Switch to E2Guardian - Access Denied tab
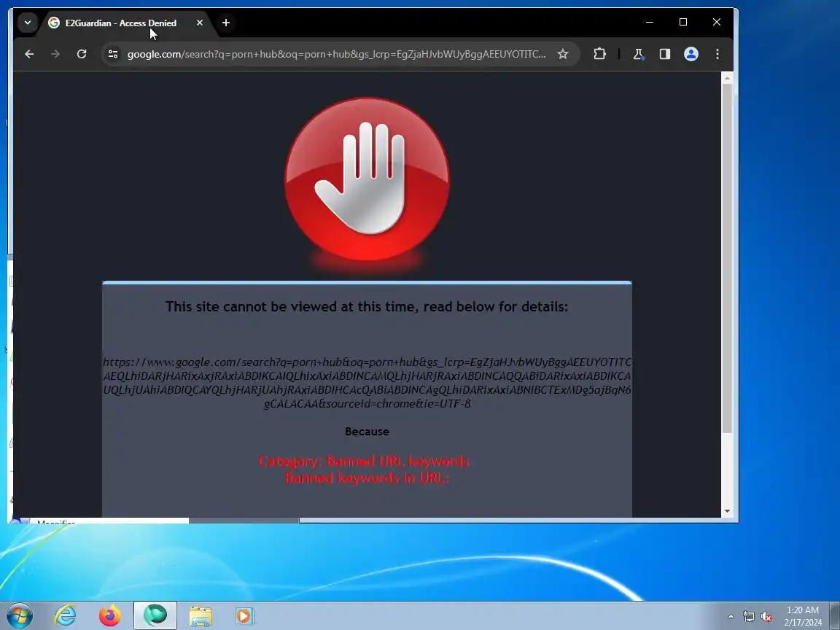This screenshot has height=630, width=840. coord(120,23)
